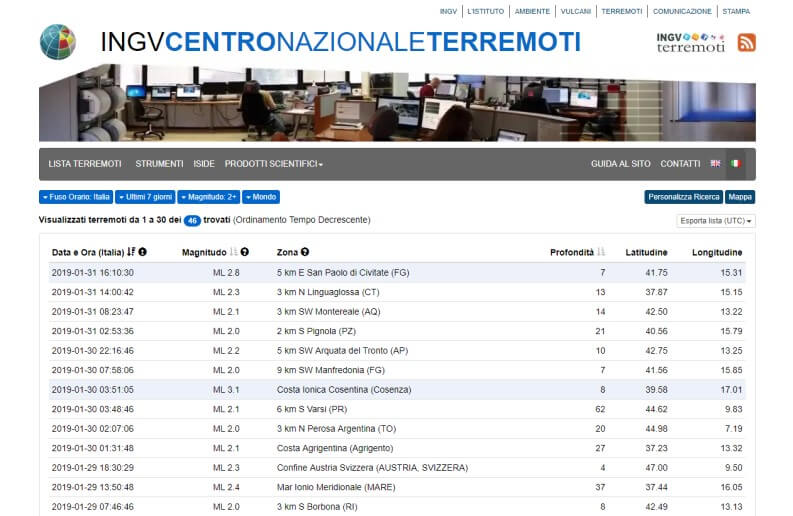The image size is (793, 516).
Task: Open the help icon beside Magnitudo
Action: (245, 252)
